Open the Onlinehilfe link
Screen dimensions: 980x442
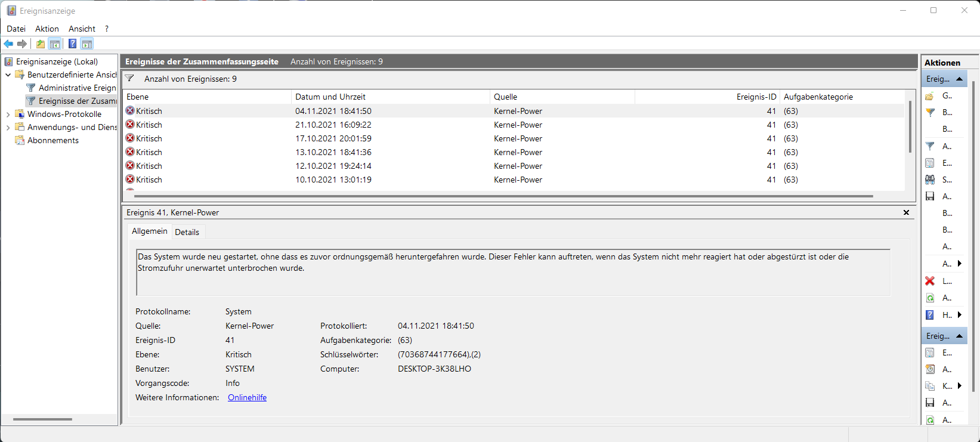pos(247,397)
